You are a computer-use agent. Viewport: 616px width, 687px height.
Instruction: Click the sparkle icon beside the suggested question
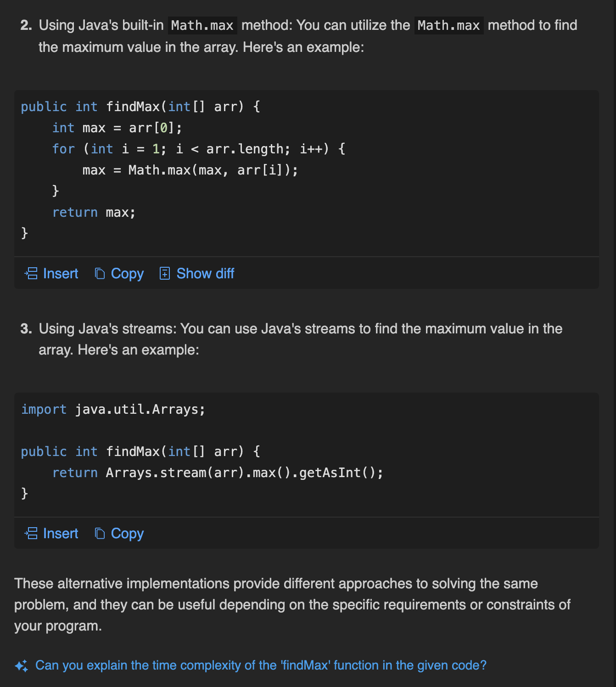click(21, 666)
